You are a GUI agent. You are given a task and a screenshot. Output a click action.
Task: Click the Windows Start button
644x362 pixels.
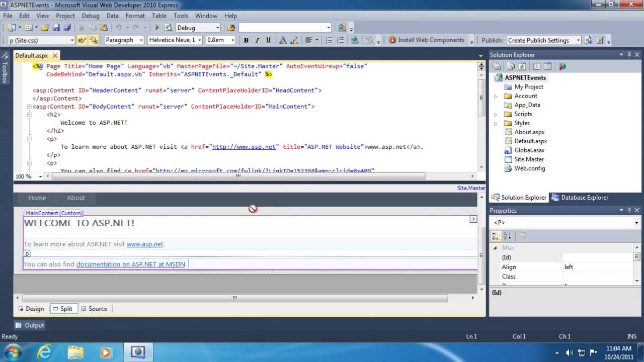(x=14, y=352)
